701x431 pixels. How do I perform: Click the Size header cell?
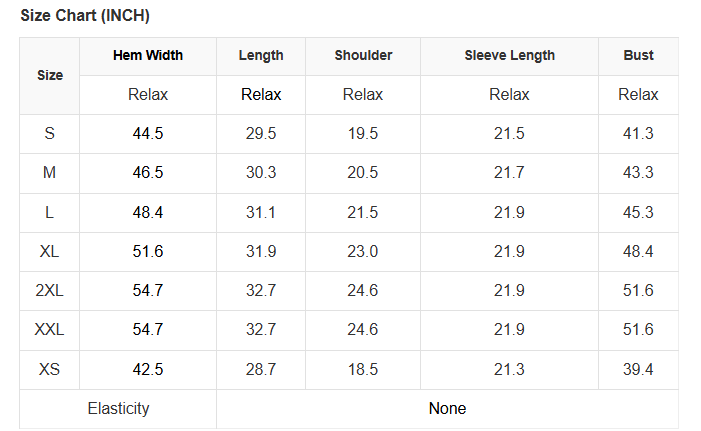coord(50,75)
